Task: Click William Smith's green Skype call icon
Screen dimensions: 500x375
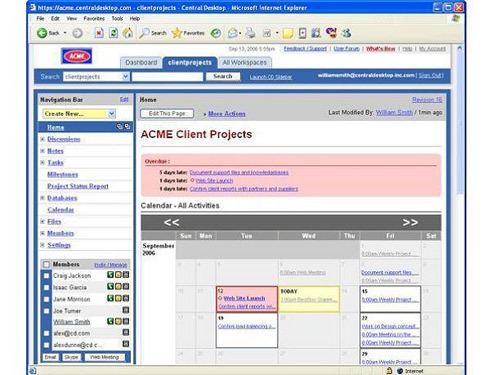Action: [110, 321]
